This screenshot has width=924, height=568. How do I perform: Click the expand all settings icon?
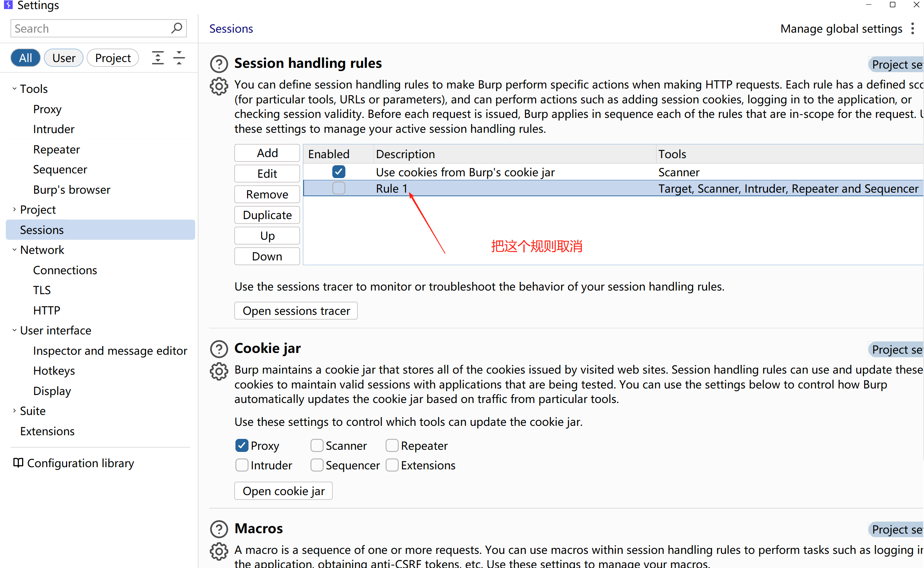158,58
